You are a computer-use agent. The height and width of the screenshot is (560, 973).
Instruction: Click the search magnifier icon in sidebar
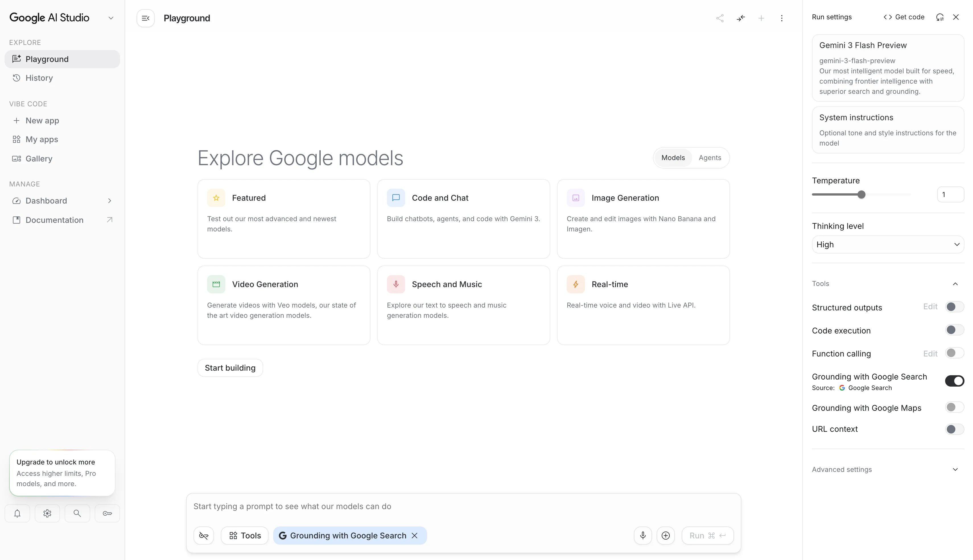77,513
